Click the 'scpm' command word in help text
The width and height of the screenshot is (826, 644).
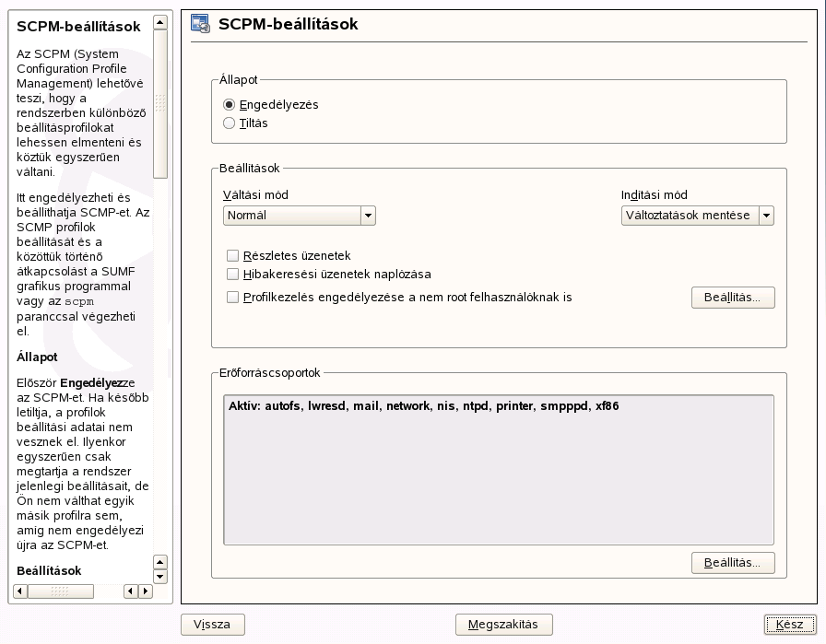pos(79,301)
